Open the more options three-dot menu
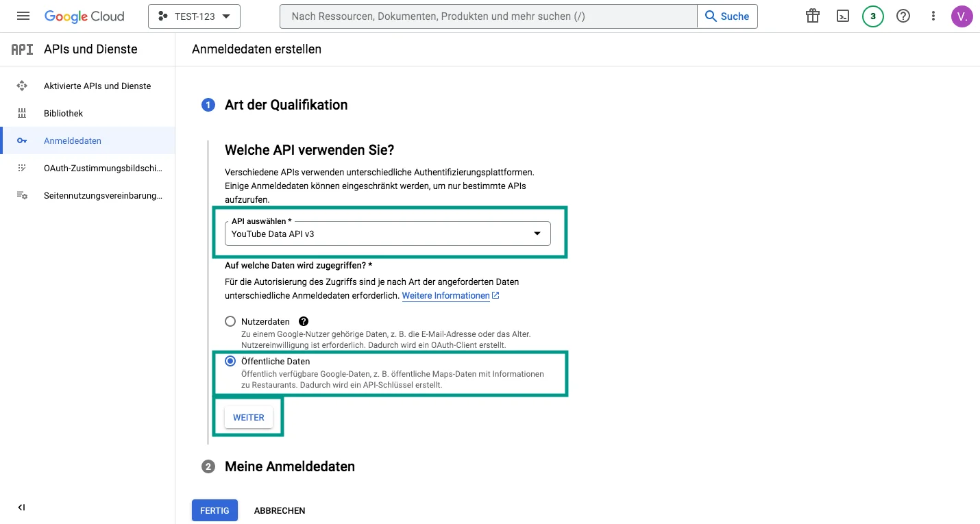The width and height of the screenshot is (980, 524). [x=933, y=15]
